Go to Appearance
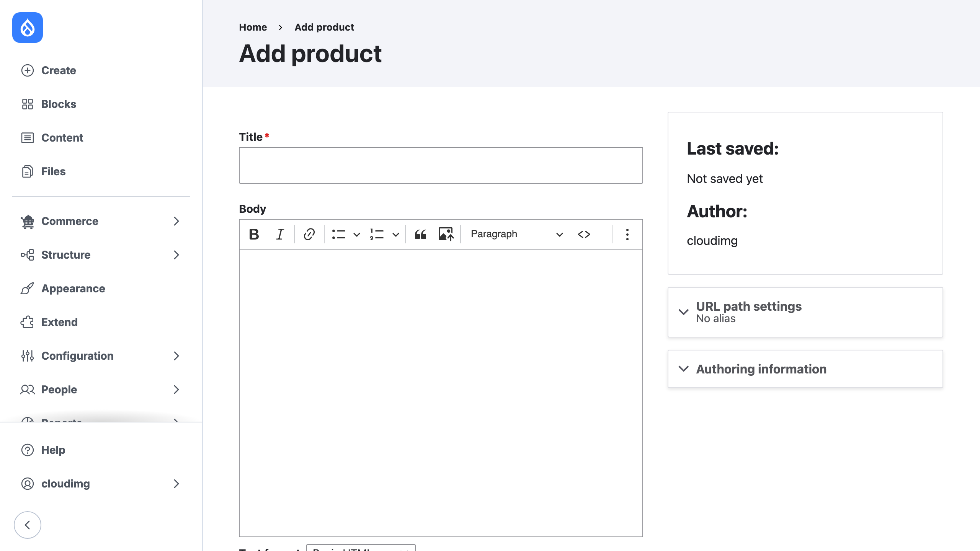The width and height of the screenshot is (980, 551). click(101, 289)
